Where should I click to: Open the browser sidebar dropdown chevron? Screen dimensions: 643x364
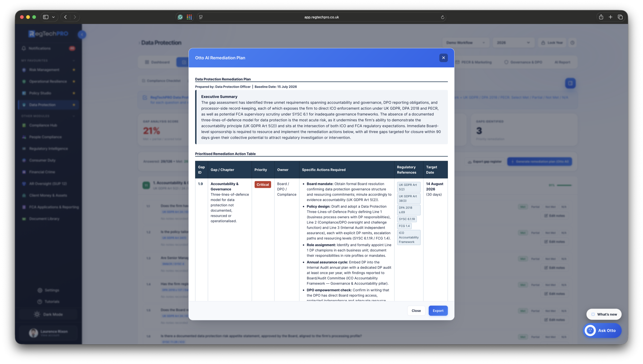point(54,17)
